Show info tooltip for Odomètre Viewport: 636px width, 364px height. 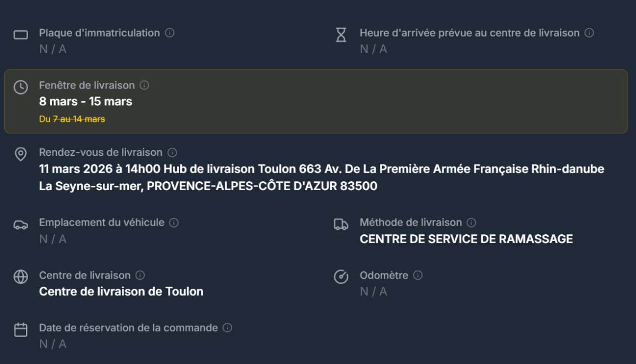(418, 276)
